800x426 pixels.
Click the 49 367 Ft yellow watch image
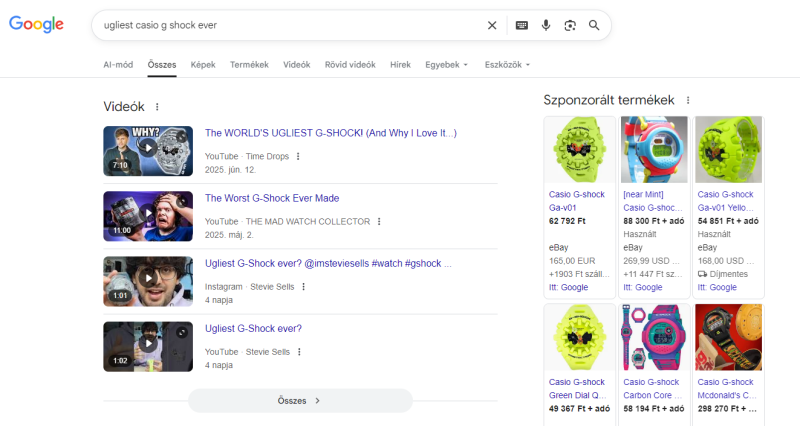580,337
